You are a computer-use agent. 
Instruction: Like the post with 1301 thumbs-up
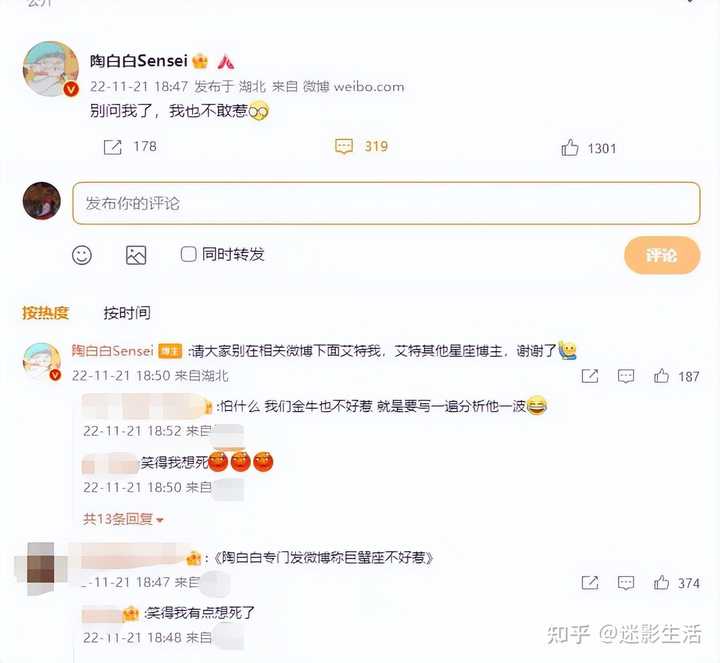click(x=570, y=148)
